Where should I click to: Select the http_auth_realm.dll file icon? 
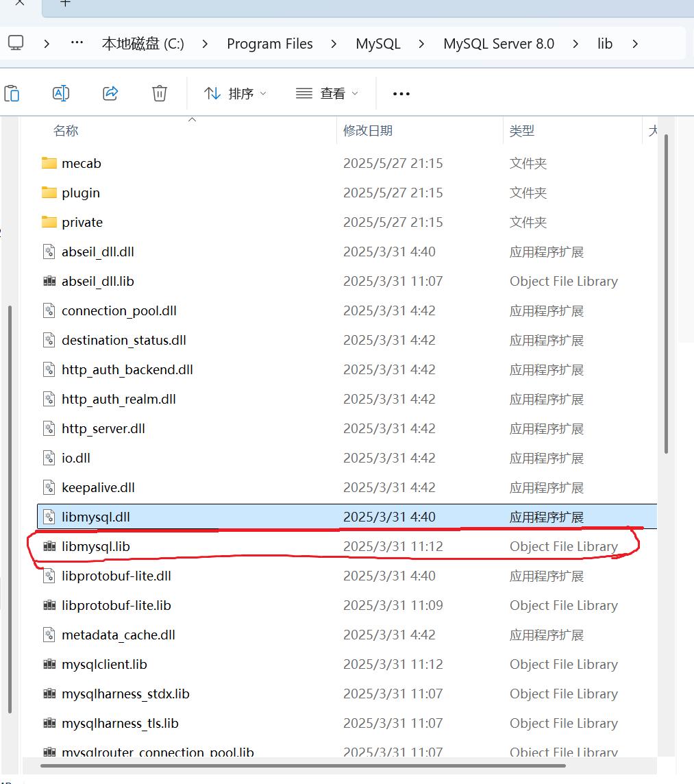tap(49, 399)
